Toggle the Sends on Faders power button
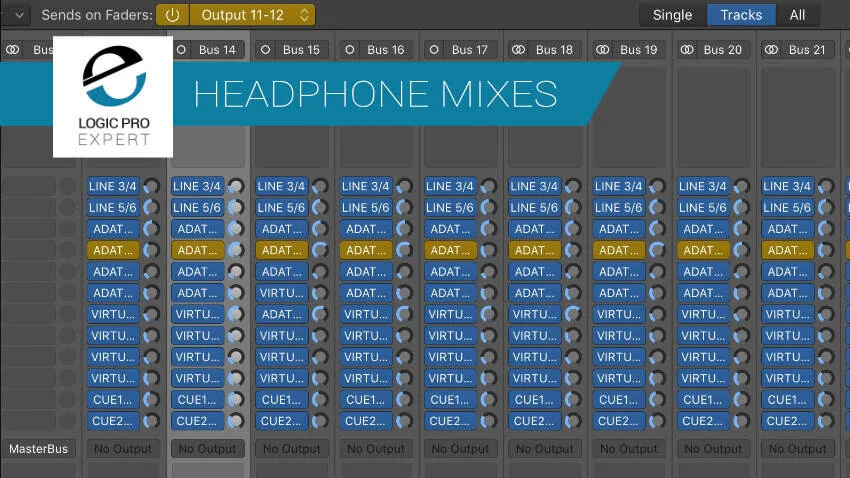The height and width of the screenshot is (478, 850). [172, 15]
